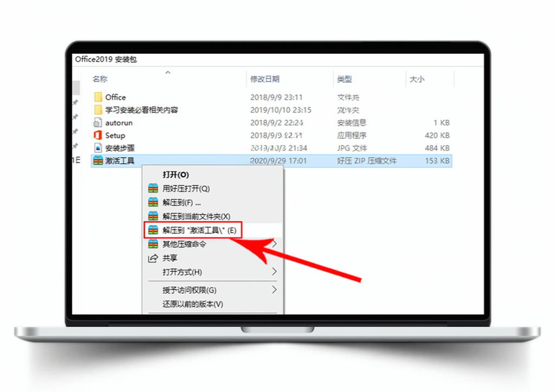Screen dimensions: 555x392
Task: Click the icon beside 其他压缩命令
Action: 153,244
